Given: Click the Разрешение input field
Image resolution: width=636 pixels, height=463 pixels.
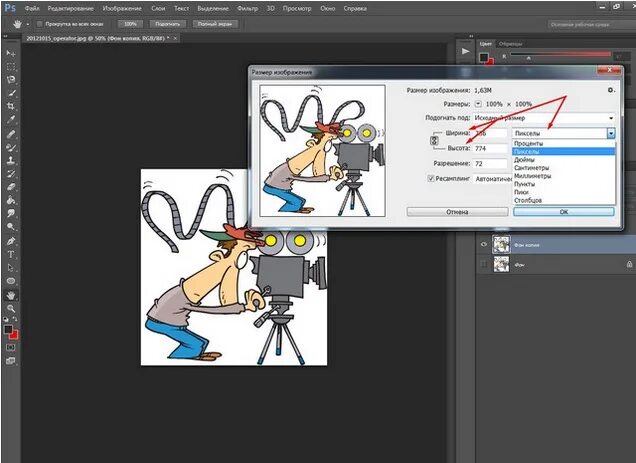Looking at the screenshot, I should coord(490,164).
